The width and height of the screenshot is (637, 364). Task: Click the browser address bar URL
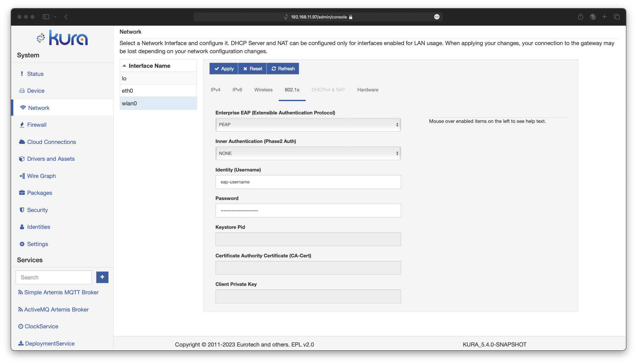pos(319,17)
